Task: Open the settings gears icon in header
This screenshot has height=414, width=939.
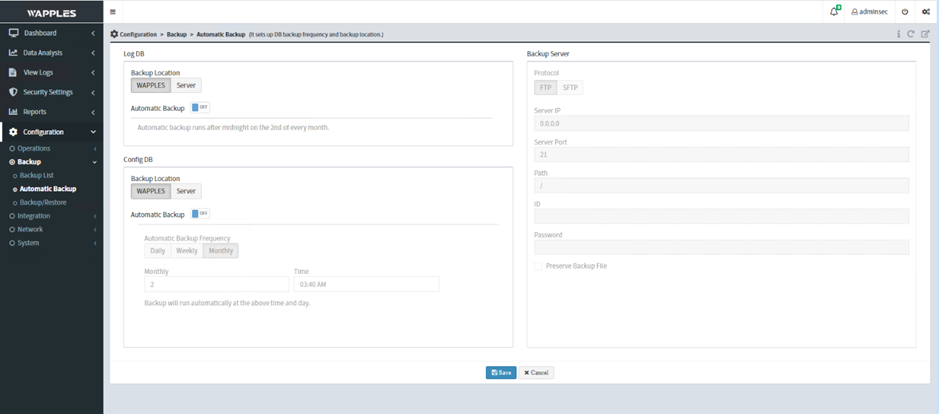Action: point(925,12)
